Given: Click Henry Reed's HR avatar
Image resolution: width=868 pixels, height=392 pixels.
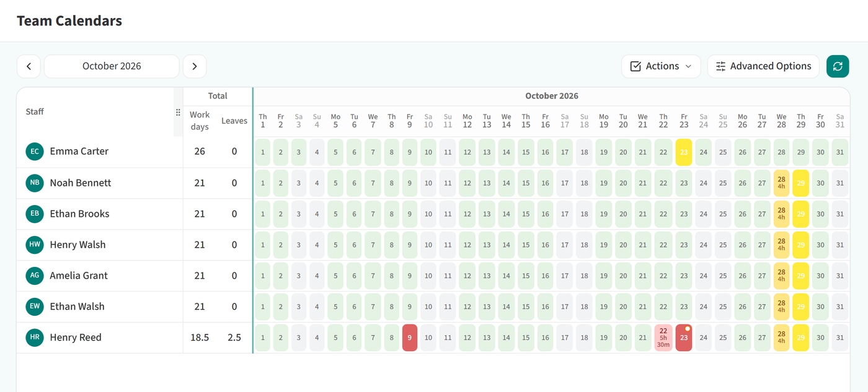Looking at the screenshot, I should tap(35, 338).
